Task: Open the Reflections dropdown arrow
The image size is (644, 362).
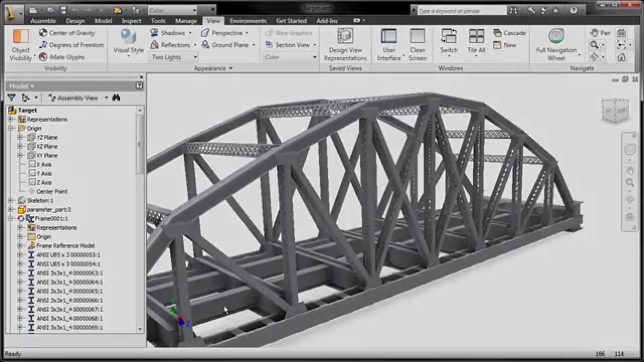Action: pos(195,45)
